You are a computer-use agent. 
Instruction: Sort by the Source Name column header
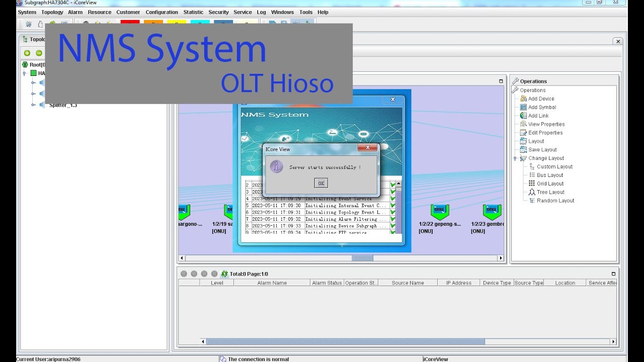[408, 283]
